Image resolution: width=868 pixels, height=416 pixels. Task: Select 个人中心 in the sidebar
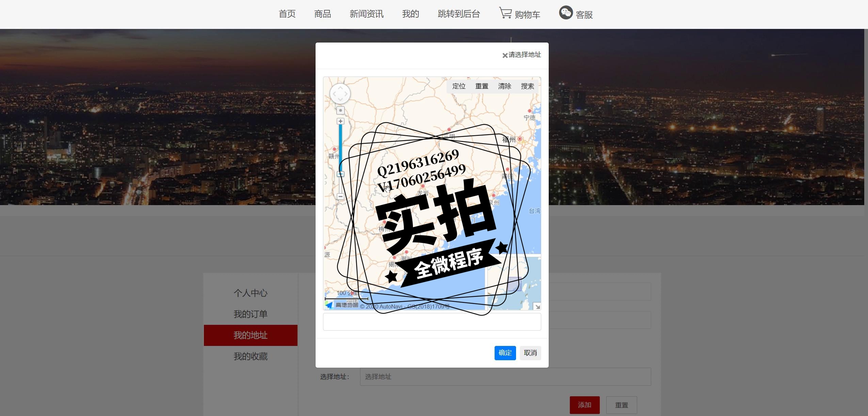(x=251, y=293)
